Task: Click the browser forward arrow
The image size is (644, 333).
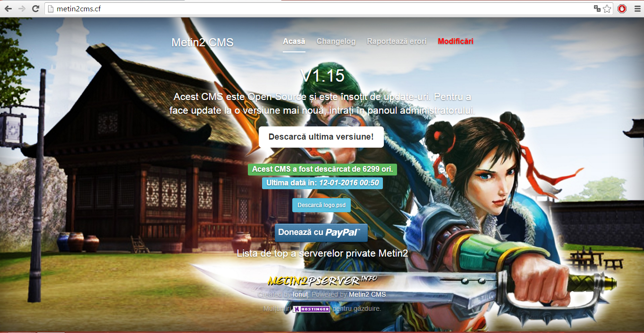Action: [22, 8]
